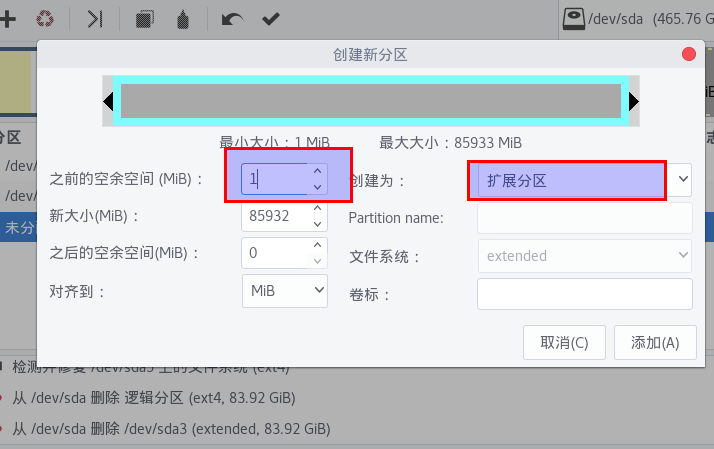Click the right resize handle arrow

point(634,101)
